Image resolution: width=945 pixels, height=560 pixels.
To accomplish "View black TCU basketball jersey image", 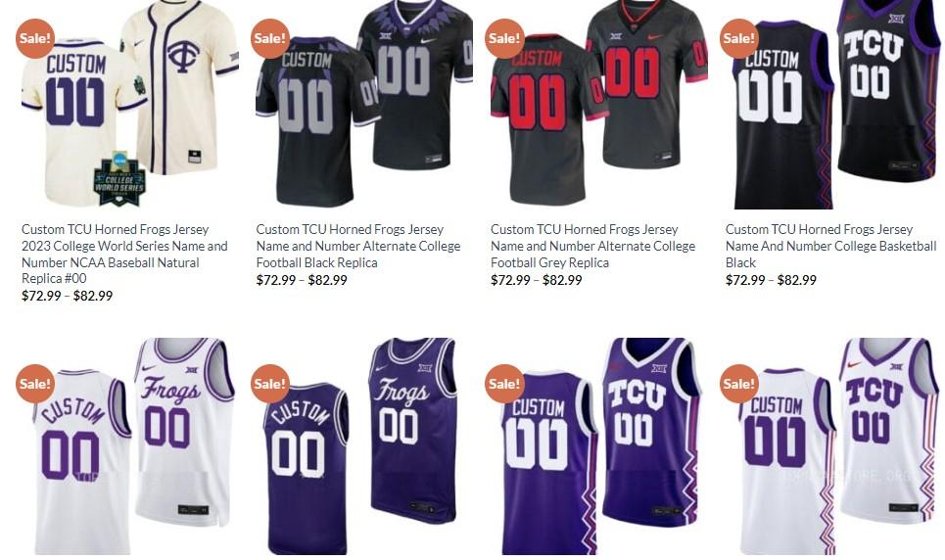I will click(x=833, y=105).
